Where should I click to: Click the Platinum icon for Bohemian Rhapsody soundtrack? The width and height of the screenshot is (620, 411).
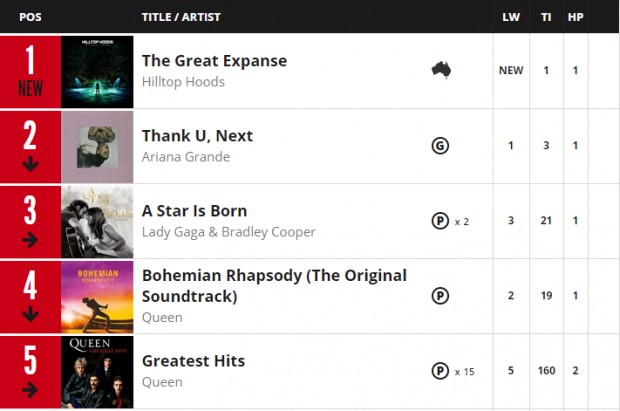[440, 296]
